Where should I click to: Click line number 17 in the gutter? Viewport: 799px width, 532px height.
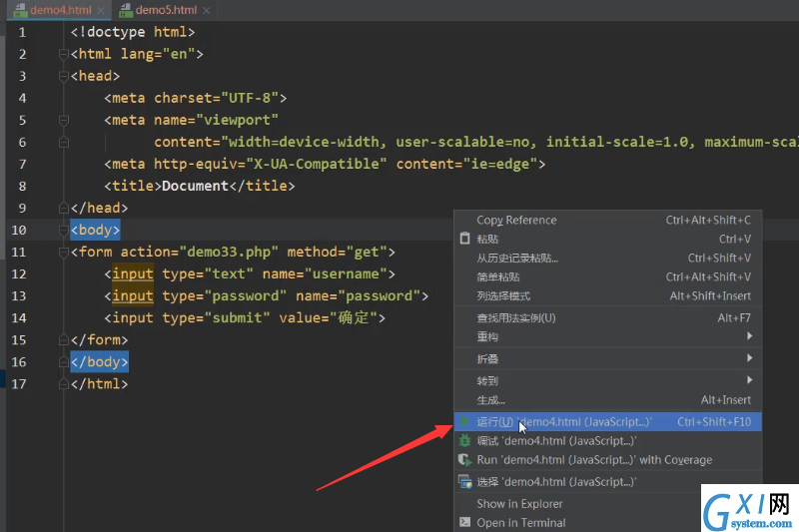[19, 384]
